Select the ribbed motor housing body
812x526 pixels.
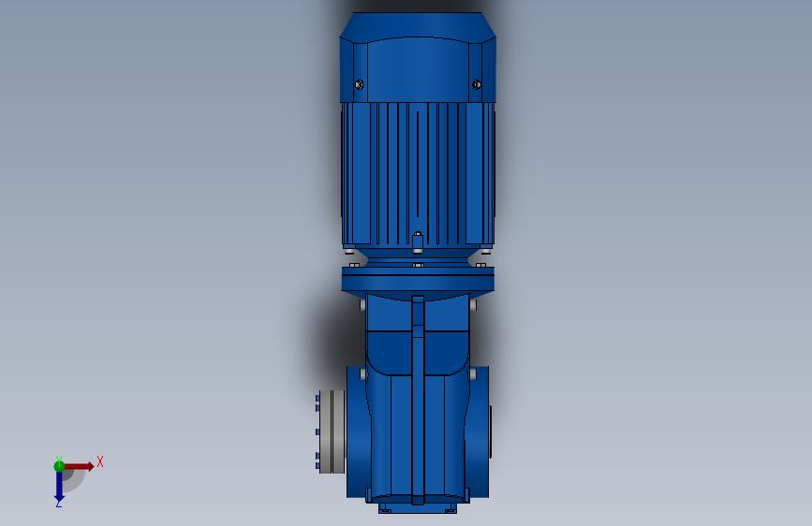point(418,173)
